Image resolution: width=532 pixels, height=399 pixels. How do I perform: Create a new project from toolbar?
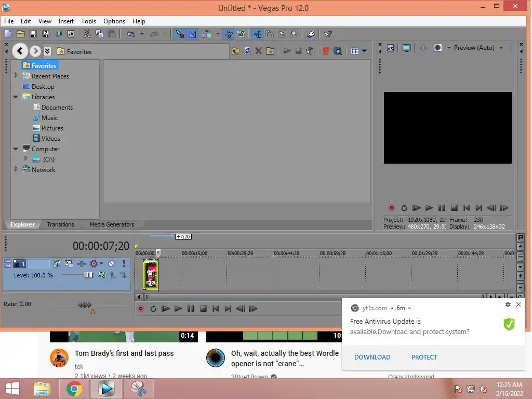pyautogui.click(x=8, y=34)
